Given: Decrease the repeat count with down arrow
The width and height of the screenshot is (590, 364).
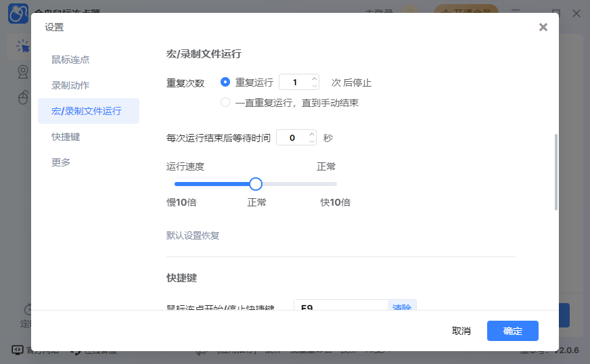Looking at the screenshot, I should [314, 86].
